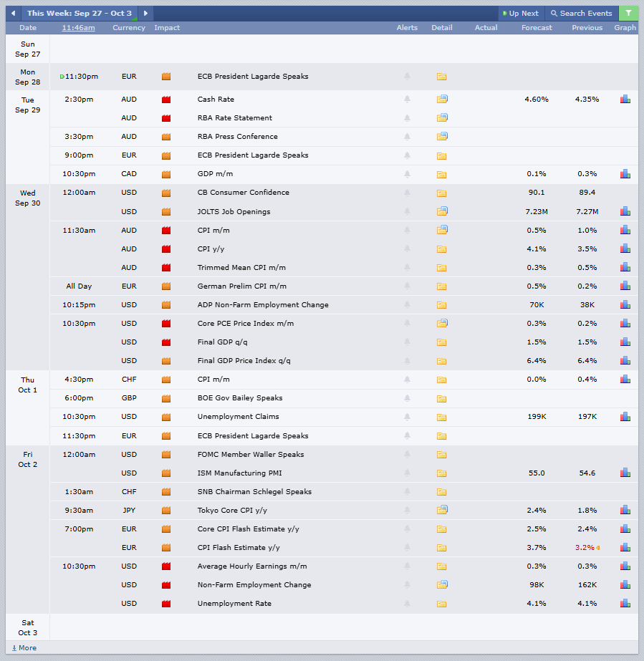The image size is (644, 661).
Task: Open graph icon for Tokyo Core CPI y/y
Action: click(625, 510)
